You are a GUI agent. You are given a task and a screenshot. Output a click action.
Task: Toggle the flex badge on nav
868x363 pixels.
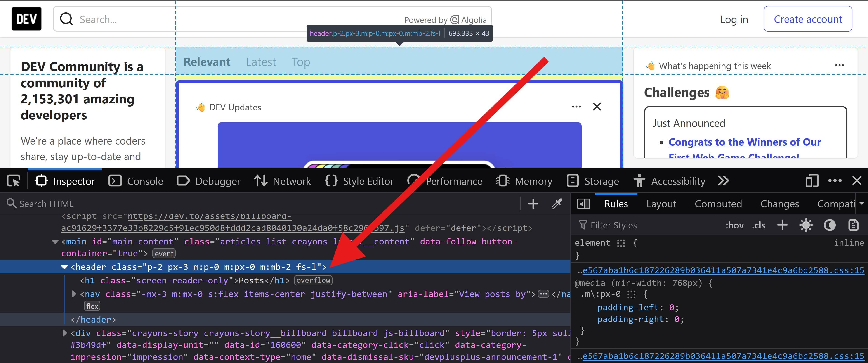coord(92,306)
